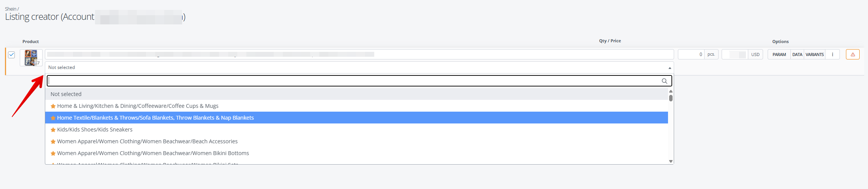Open the three-dot more options menu

pyautogui.click(x=833, y=54)
